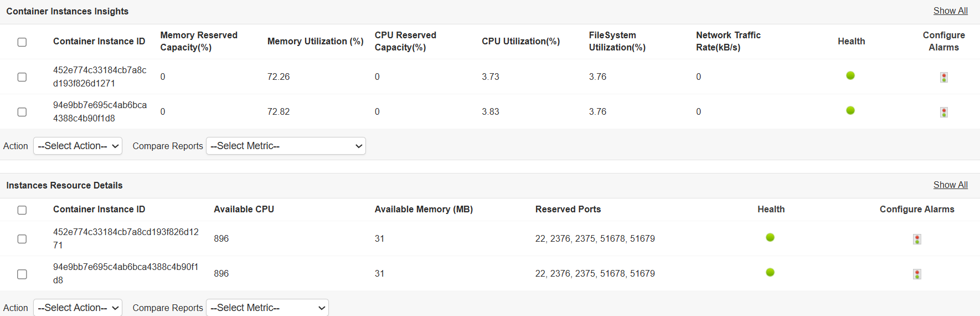
Task: Click Show All for Container Instances Insights
Action: point(950,11)
